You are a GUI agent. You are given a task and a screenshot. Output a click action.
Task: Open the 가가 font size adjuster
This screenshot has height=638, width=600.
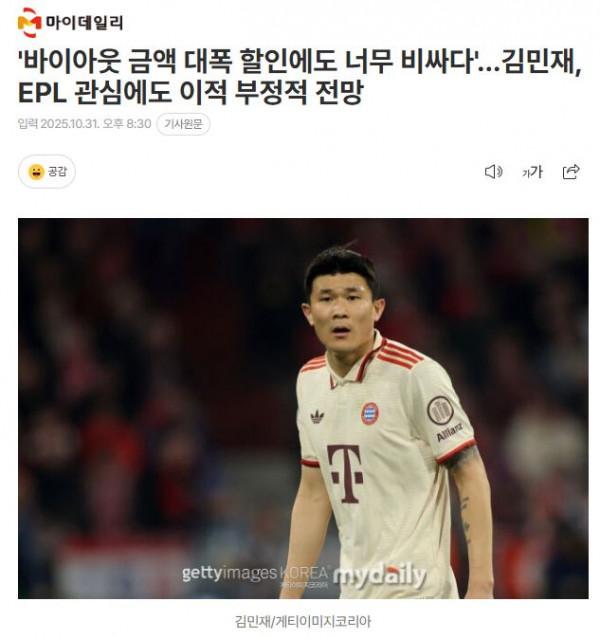coord(532,172)
